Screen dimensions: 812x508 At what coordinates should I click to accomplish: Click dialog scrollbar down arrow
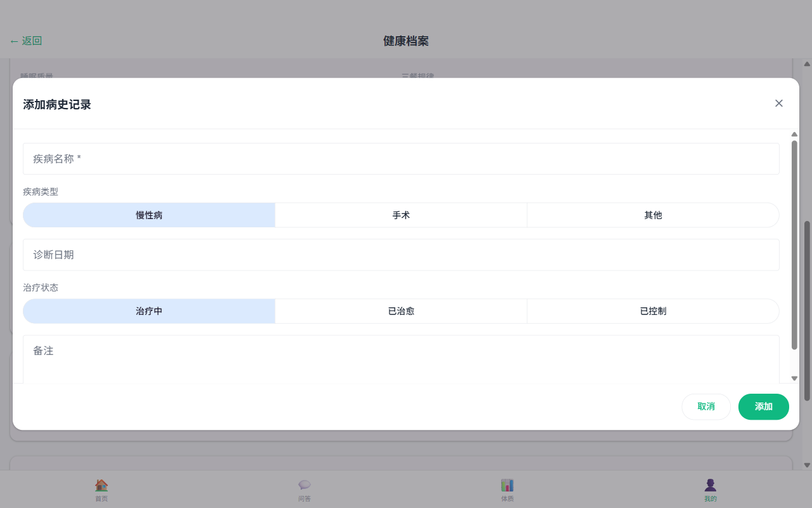click(x=794, y=378)
